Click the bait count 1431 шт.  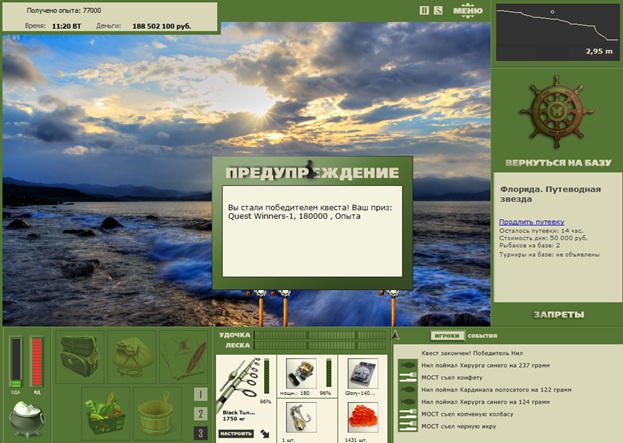click(357, 440)
